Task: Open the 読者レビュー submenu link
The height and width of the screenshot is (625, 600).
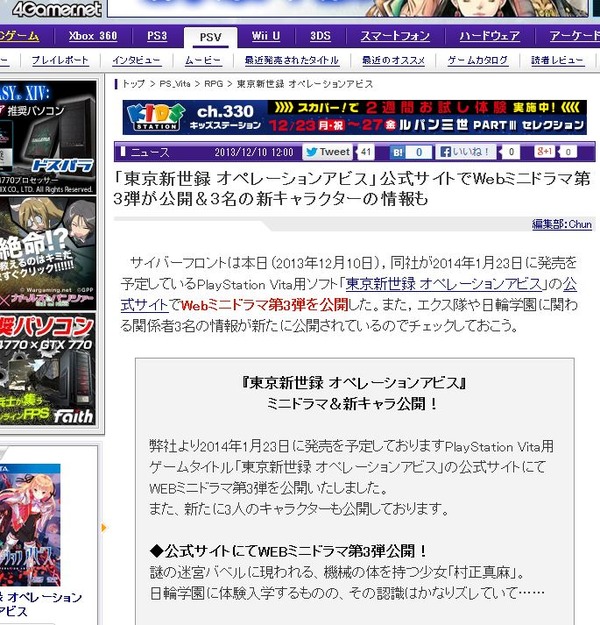Action: pyautogui.click(x=557, y=61)
